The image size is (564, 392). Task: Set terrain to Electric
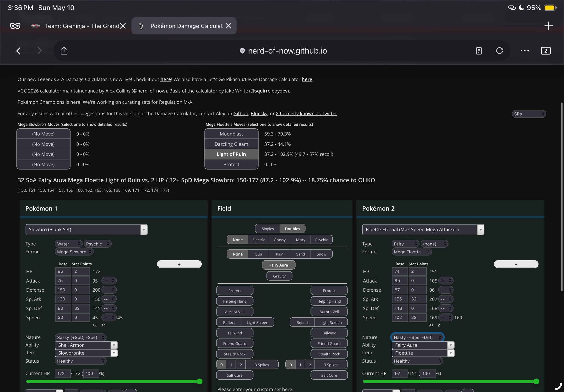click(x=259, y=240)
